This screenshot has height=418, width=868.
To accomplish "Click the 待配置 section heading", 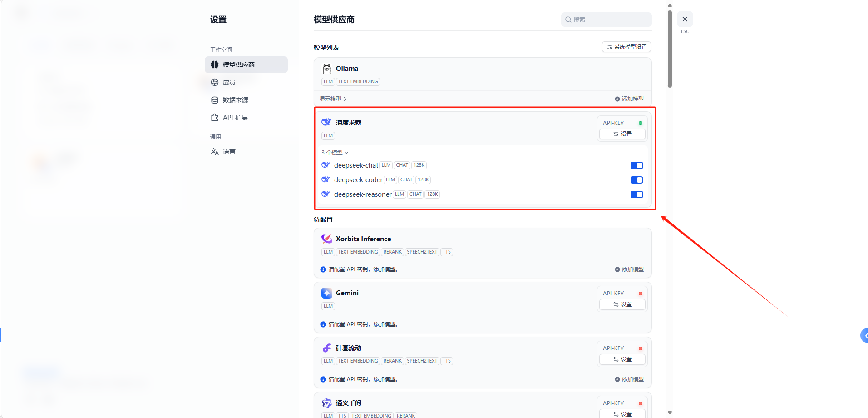I will (x=323, y=219).
